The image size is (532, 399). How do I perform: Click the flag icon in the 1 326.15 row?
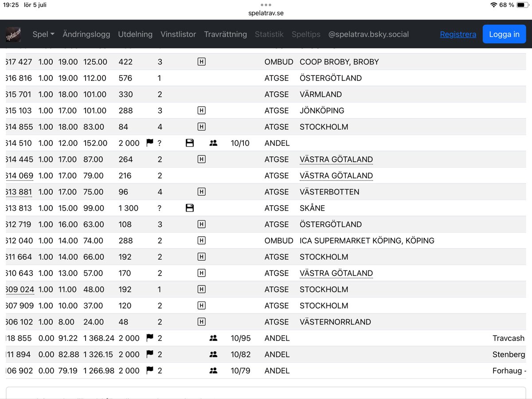(150, 354)
